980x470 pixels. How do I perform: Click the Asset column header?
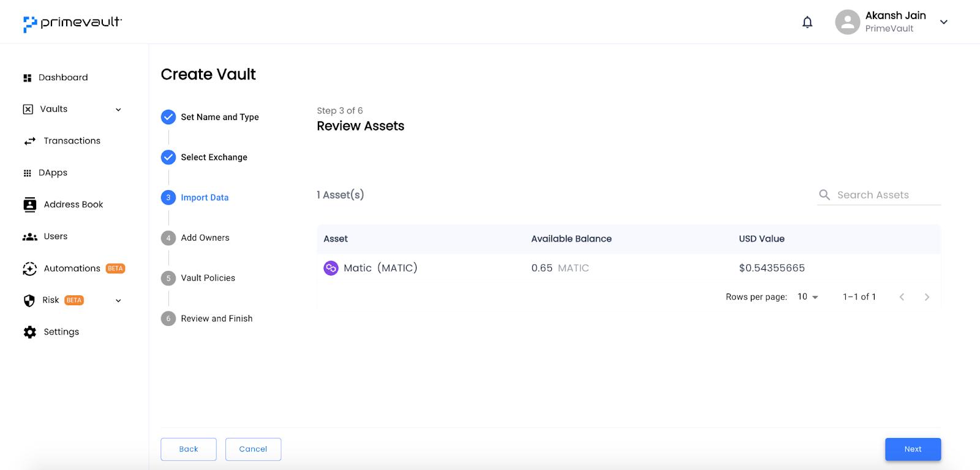pos(336,239)
